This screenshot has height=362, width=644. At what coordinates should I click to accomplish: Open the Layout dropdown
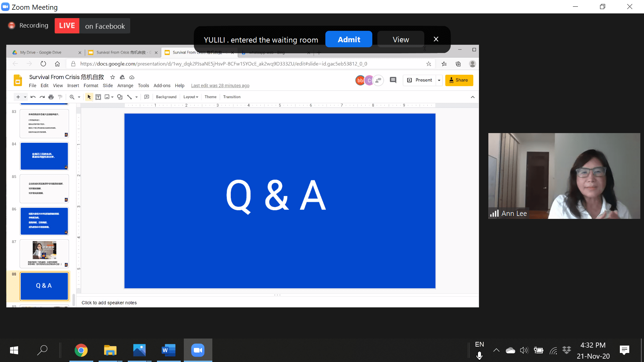tap(191, 97)
